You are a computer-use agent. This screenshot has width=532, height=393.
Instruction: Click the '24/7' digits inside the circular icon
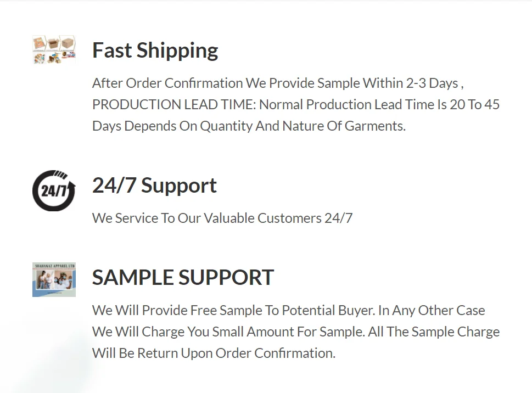click(x=53, y=191)
